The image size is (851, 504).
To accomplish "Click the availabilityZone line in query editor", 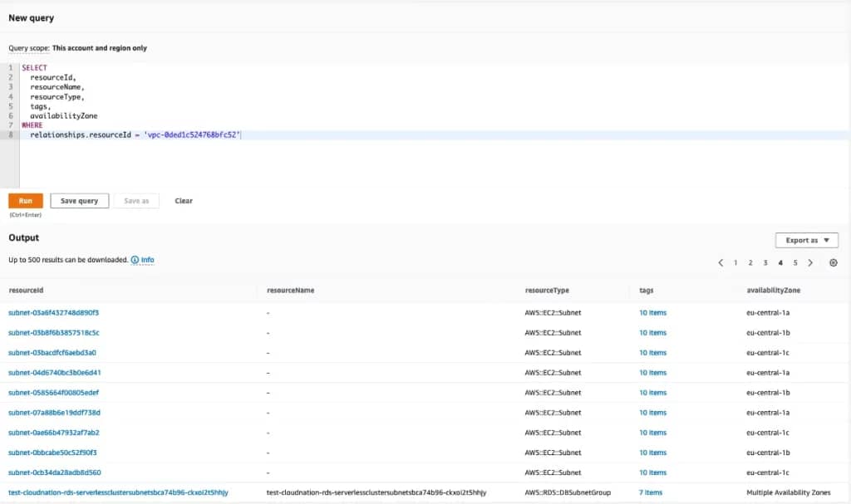I will (64, 115).
